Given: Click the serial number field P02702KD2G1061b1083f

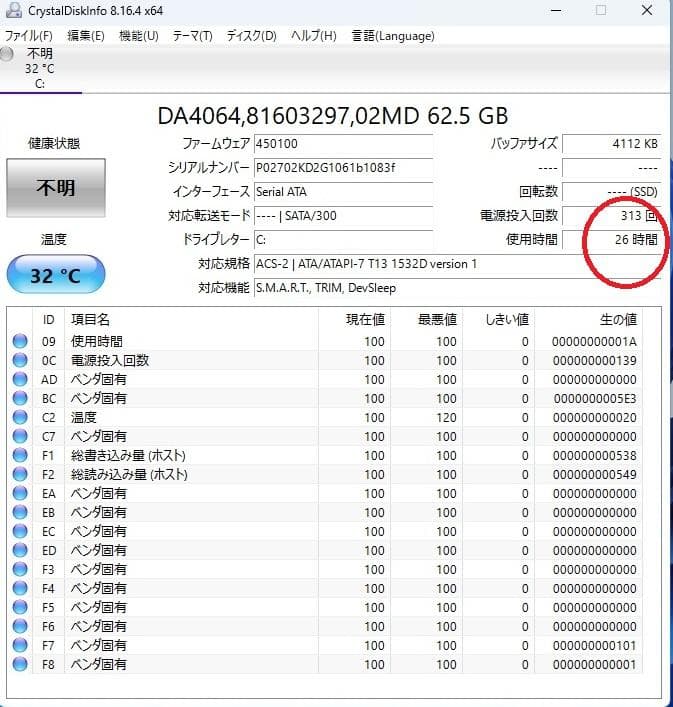Looking at the screenshot, I should (x=343, y=168).
